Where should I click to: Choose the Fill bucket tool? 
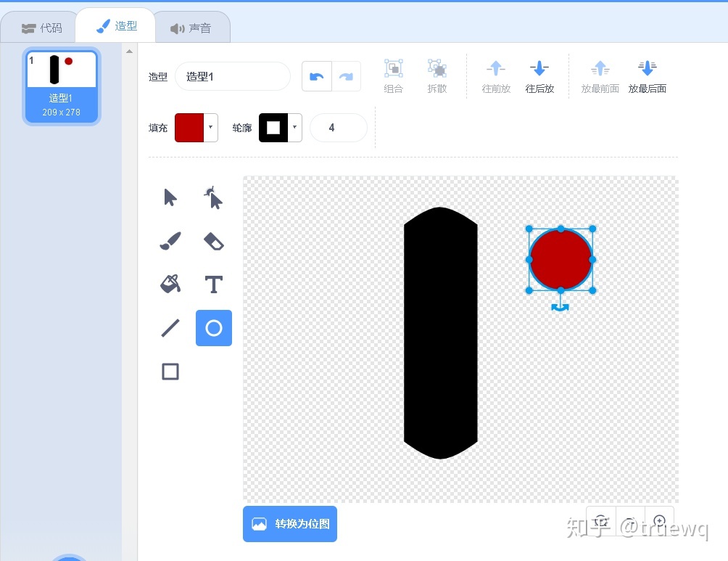click(170, 284)
